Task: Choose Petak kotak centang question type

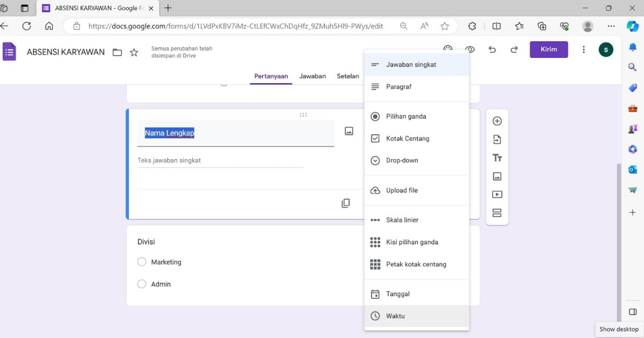Action: (416, 264)
